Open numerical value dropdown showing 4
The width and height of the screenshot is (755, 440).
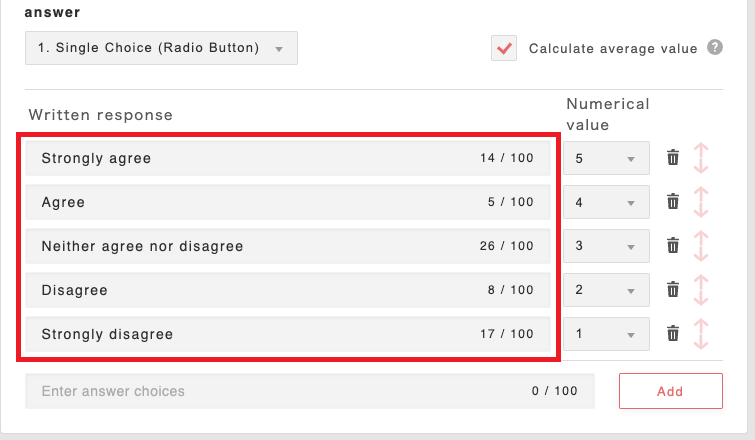point(605,202)
